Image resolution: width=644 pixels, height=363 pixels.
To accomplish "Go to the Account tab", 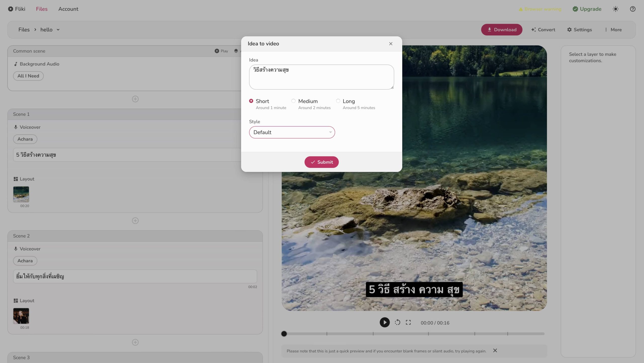I will click(68, 9).
